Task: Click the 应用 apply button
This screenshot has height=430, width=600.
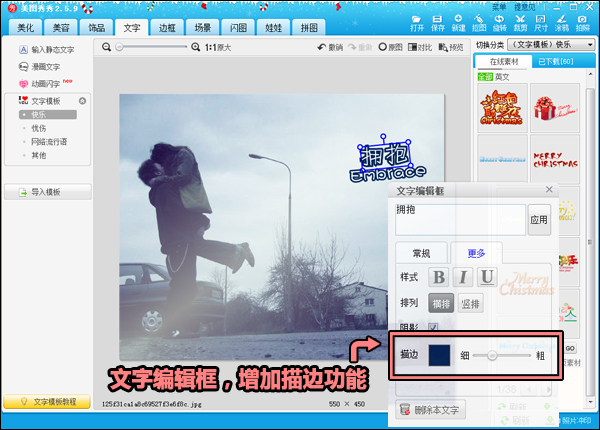Action: (x=538, y=219)
